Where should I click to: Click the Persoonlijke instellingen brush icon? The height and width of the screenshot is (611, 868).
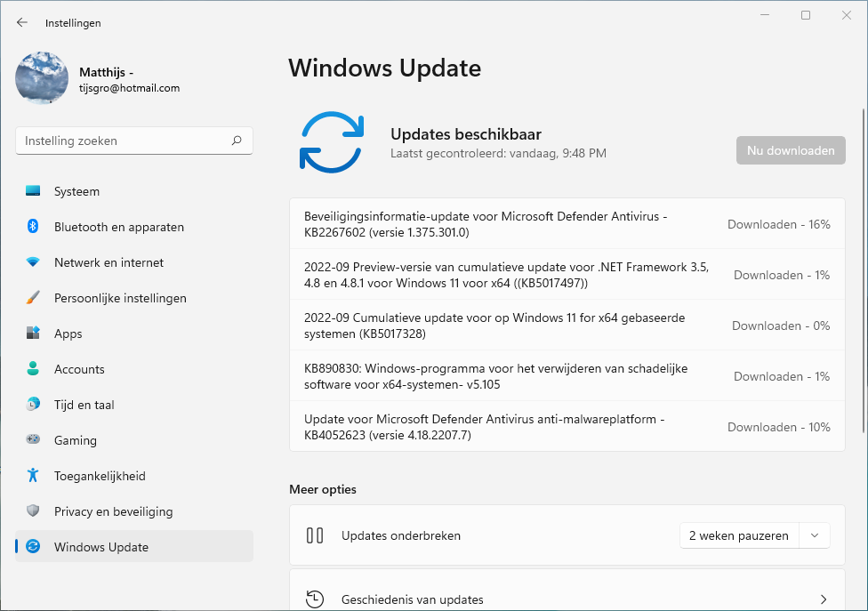click(33, 298)
